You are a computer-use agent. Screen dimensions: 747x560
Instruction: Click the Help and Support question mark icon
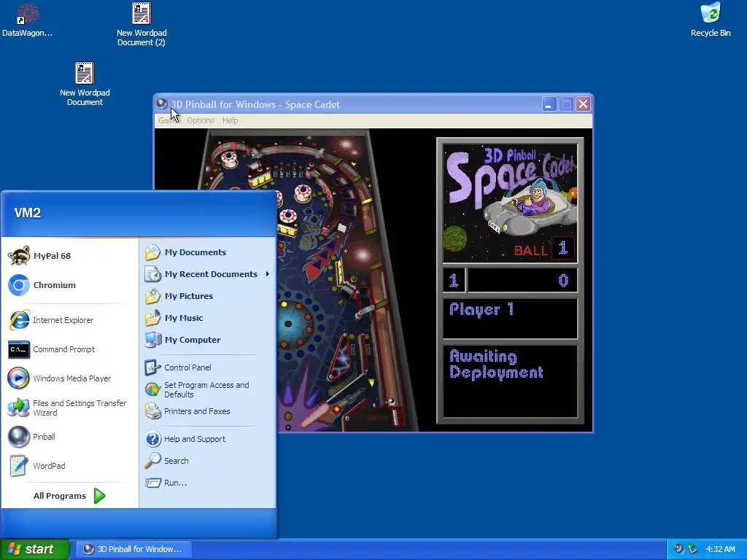(x=153, y=438)
